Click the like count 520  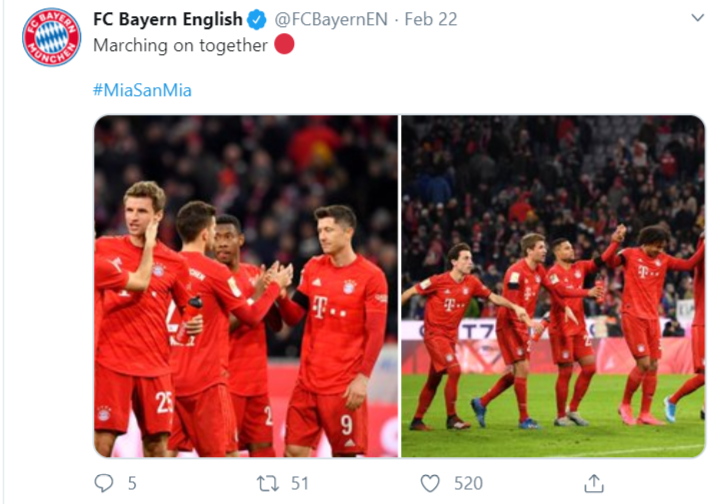(x=468, y=484)
